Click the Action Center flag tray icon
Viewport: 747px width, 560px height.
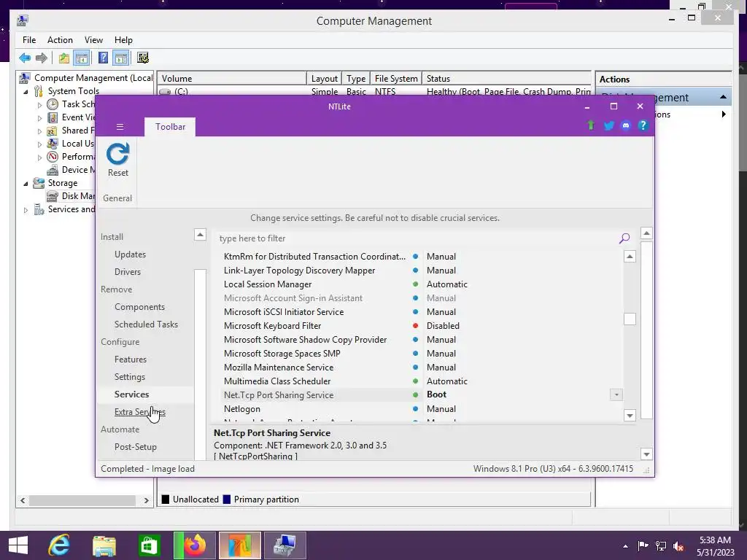[643, 546]
